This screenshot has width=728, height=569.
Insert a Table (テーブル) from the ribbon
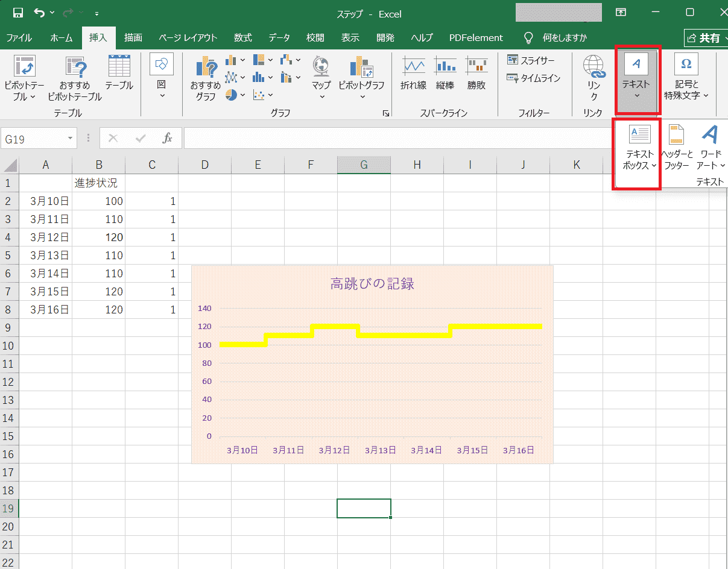point(119,66)
